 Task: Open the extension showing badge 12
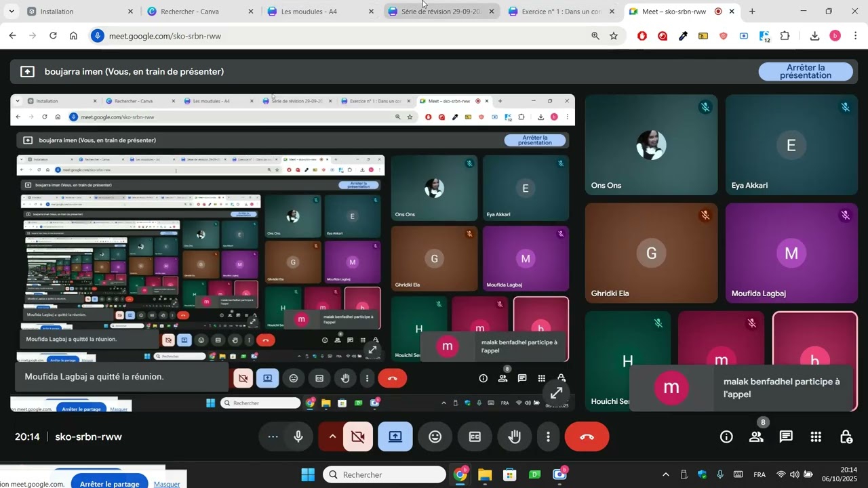[x=764, y=37]
